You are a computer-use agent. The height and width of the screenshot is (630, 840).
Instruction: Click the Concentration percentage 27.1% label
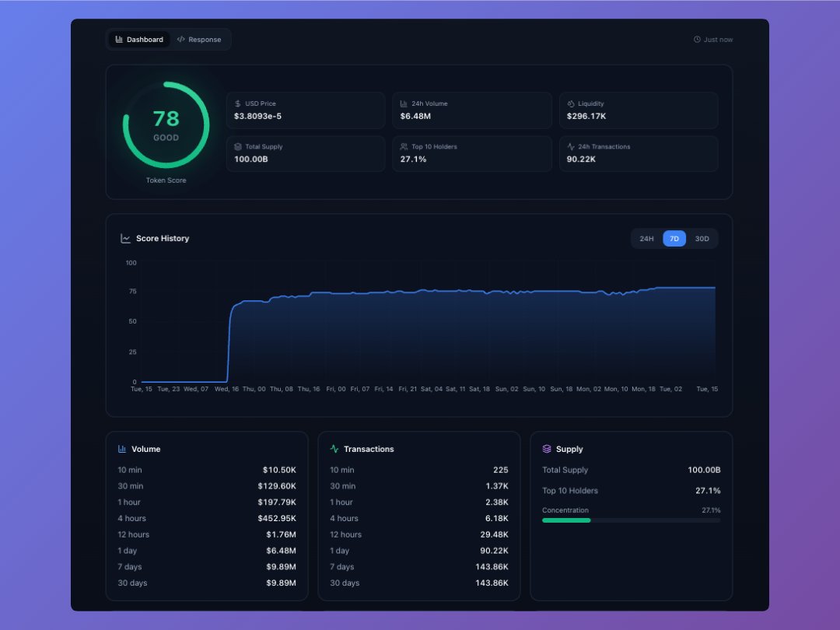[x=711, y=510]
